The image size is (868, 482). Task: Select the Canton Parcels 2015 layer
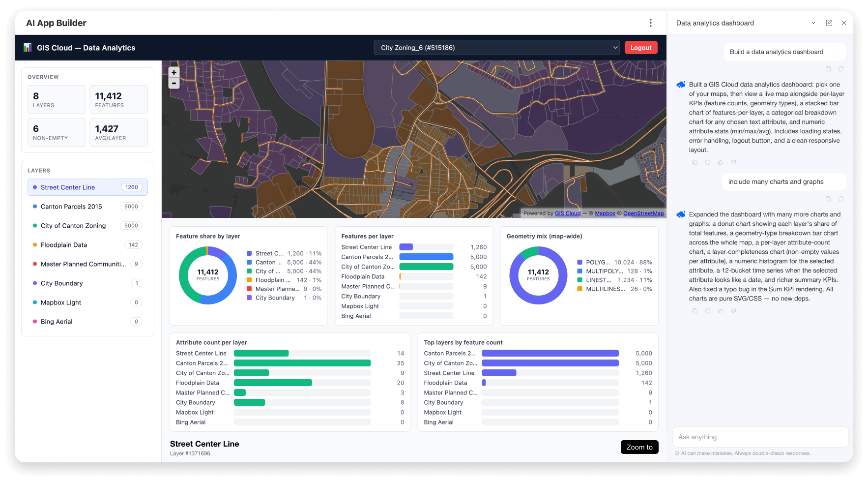87,207
